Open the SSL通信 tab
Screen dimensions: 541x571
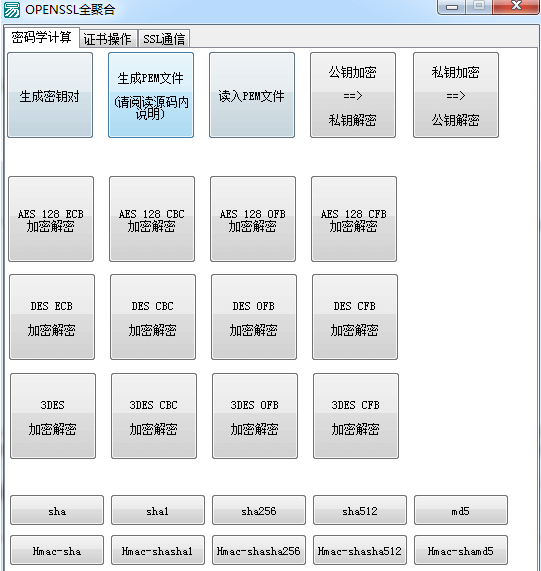[x=164, y=39]
